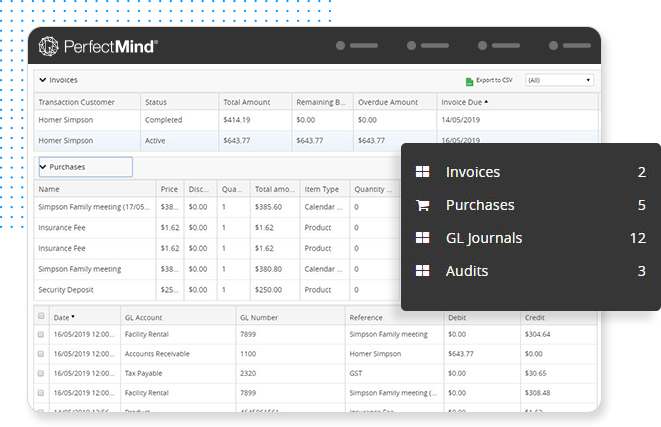Click the Purchases shopping cart icon
661x427 pixels.
(x=422, y=205)
